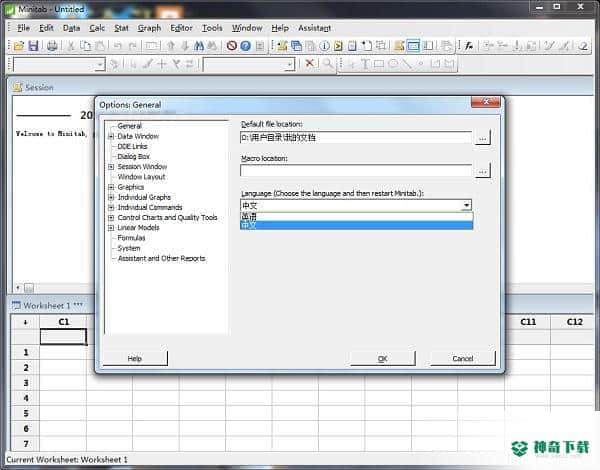Open the Stat menu
Image resolution: width=600 pixels, height=470 pixels.
(x=121, y=28)
